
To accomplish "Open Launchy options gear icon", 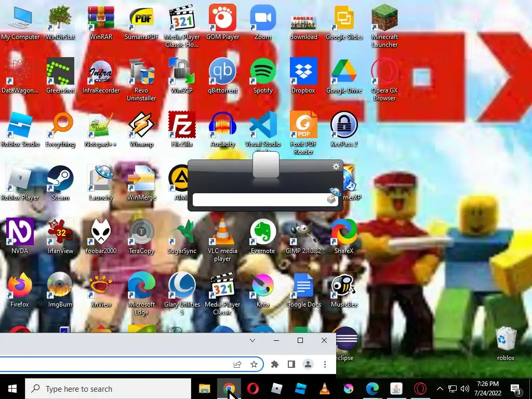I will 336,167.
